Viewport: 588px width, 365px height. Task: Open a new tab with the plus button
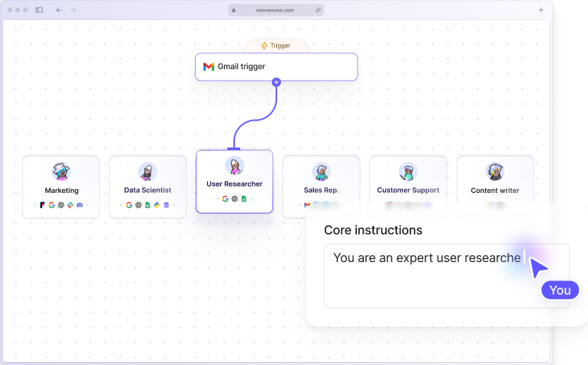click(540, 10)
